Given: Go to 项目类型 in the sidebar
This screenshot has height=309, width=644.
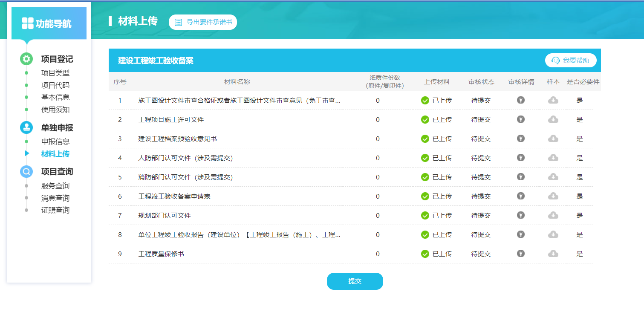Looking at the screenshot, I should point(55,73).
